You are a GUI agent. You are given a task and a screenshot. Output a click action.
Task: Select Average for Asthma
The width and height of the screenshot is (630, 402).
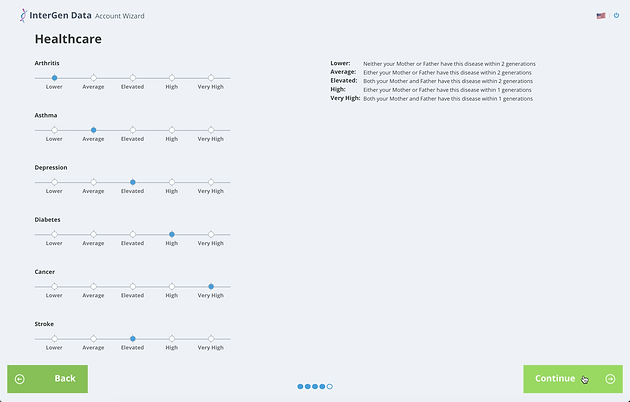pos(93,130)
